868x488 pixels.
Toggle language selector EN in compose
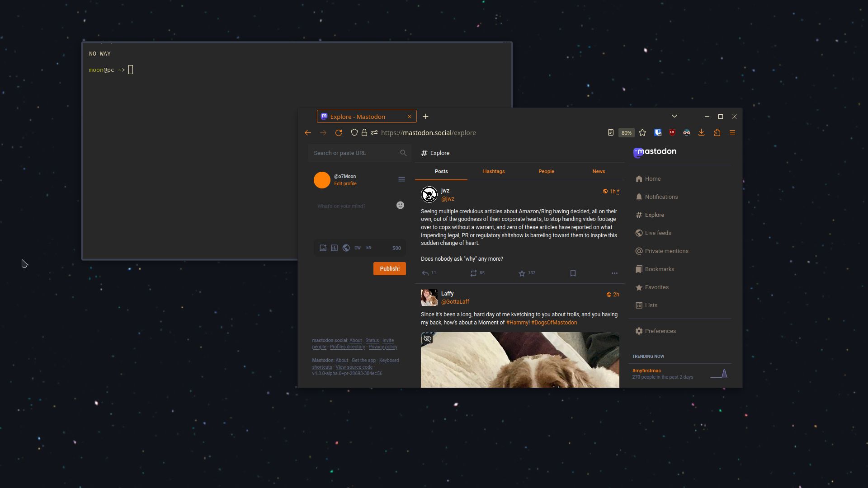click(x=369, y=247)
